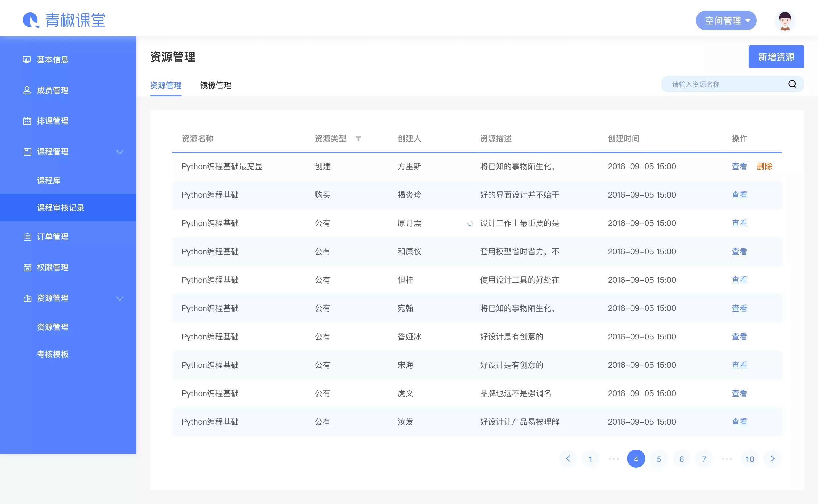Click the 权限管理 icon in sidebar

(x=27, y=267)
